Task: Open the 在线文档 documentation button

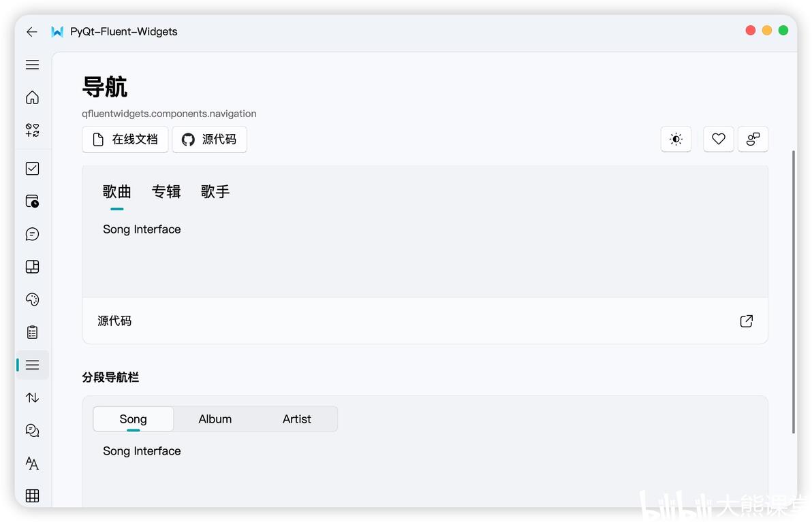Action: coord(125,139)
